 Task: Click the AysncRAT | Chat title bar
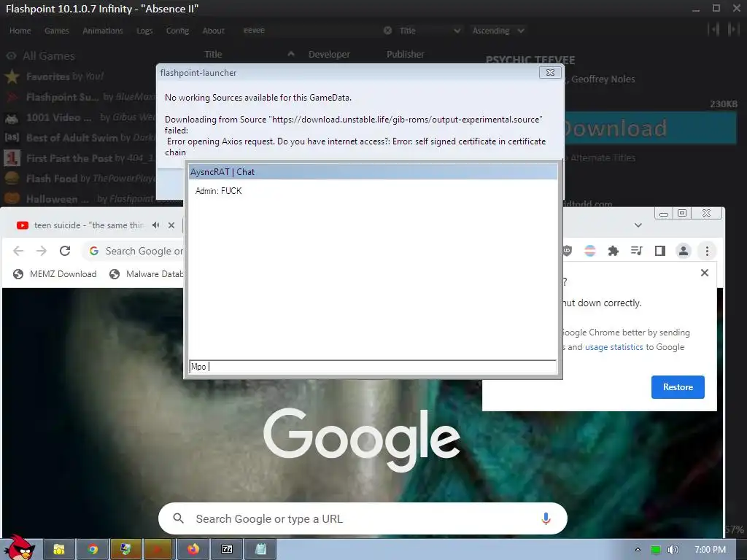373,172
